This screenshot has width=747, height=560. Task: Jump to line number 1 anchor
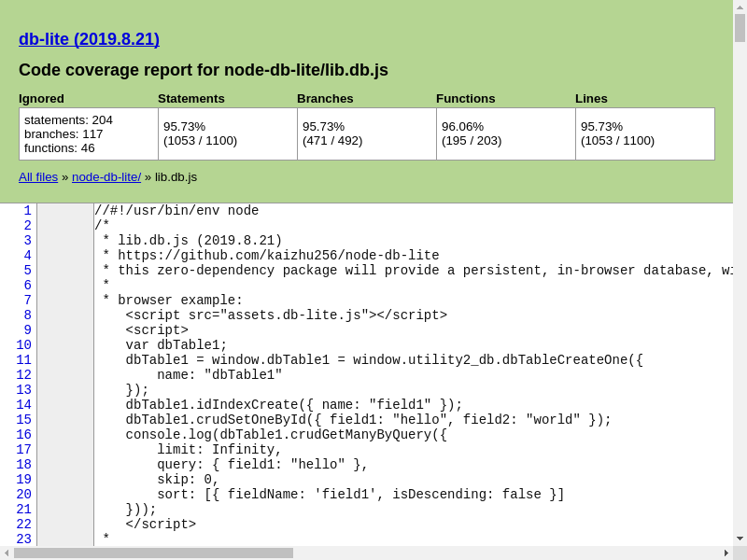click(27, 211)
